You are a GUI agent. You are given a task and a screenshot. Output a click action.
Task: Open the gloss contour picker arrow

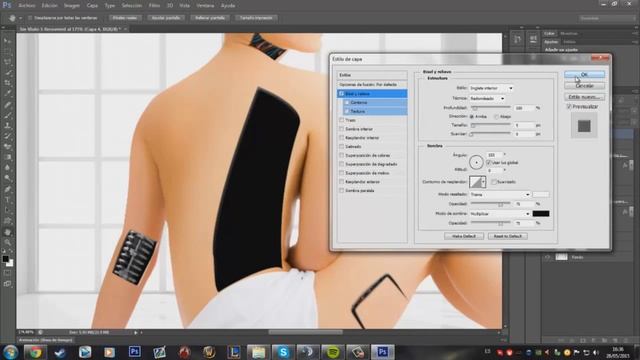[484, 182]
